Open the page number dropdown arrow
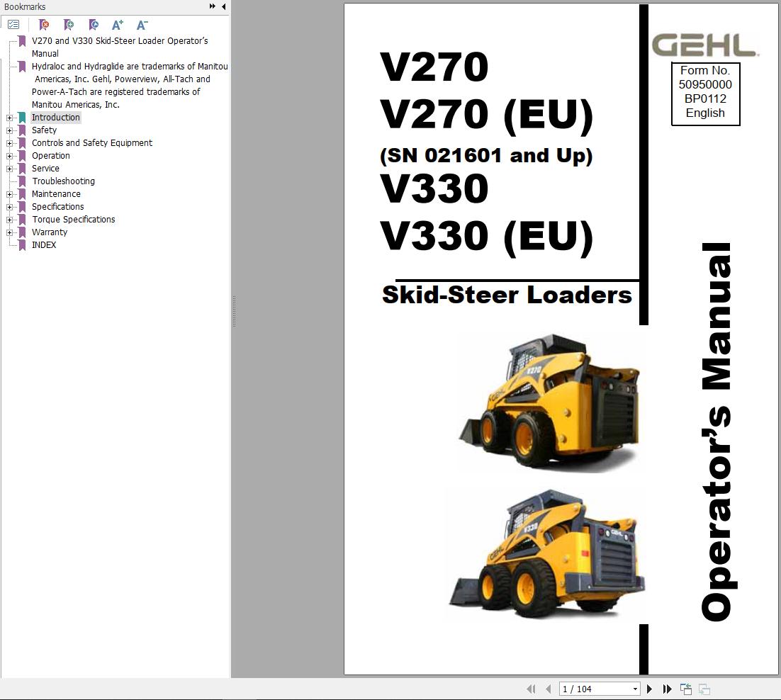781x700 pixels. (634, 688)
